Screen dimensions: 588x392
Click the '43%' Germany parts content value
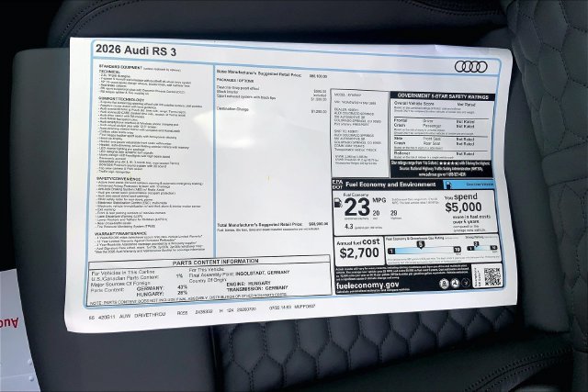[182, 287]
